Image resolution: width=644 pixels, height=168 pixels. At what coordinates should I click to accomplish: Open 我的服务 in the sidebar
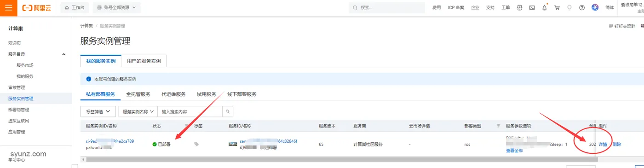click(x=25, y=76)
